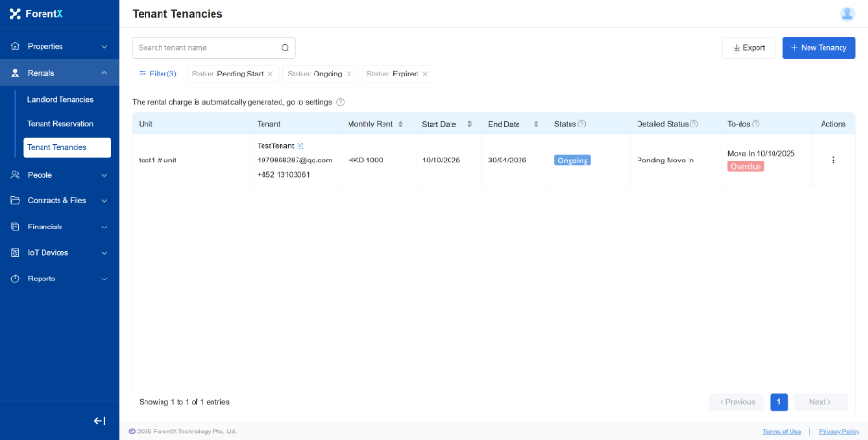The height and width of the screenshot is (440, 868).
Task: Open the three-dot actions menu for test1 unit
Action: [832, 161]
